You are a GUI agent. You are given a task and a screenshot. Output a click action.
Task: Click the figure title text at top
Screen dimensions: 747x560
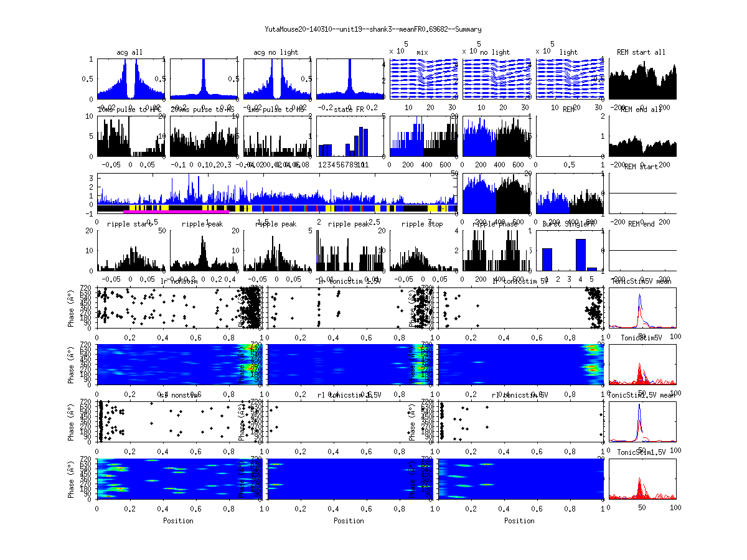pos(373,29)
